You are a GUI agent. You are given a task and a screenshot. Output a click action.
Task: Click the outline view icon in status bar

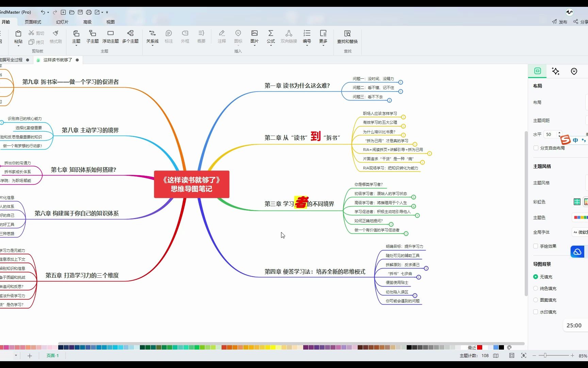click(496, 355)
